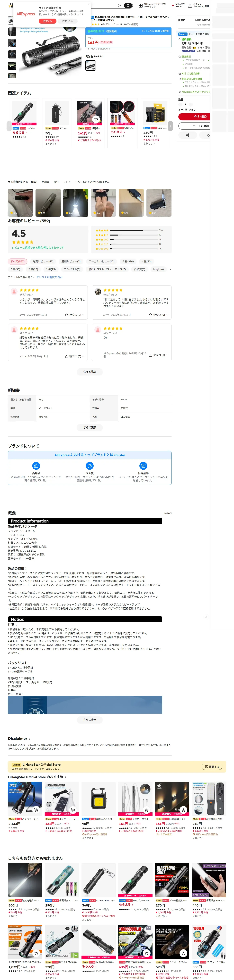Click 役立つ thumbs-up on 2025年11月13日 review

[151, 315]
